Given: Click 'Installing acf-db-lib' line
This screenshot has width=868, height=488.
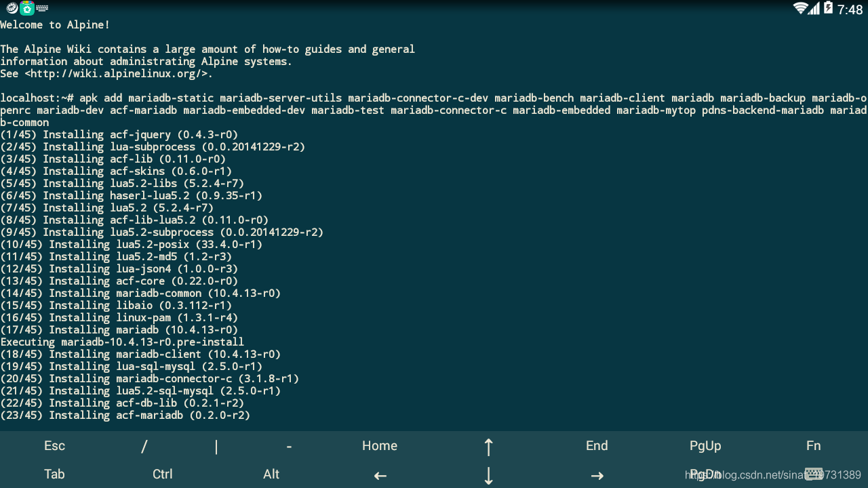Looking at the screenshot, I should 122,403.
